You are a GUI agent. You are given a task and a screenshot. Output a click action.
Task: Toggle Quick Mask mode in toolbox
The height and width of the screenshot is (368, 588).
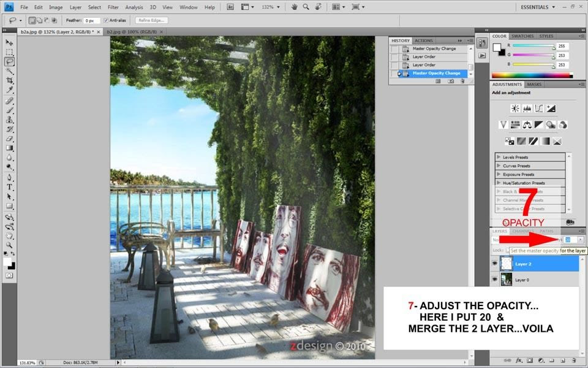click(x=9, y=275)
